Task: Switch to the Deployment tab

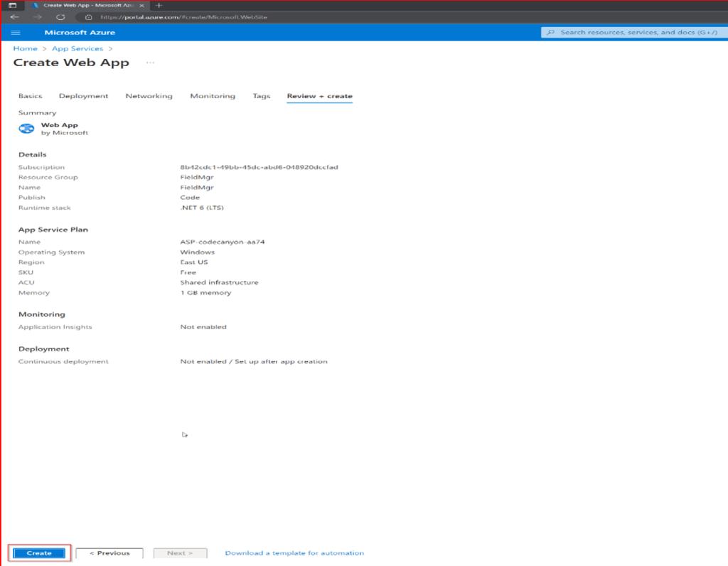Action: coord(84,96)
